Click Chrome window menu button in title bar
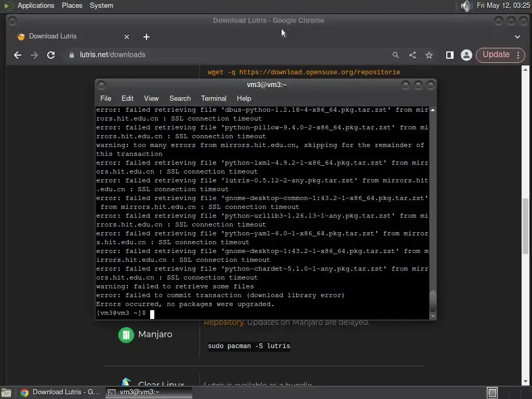Screen dimensions: 532x399 click(12, 21)
